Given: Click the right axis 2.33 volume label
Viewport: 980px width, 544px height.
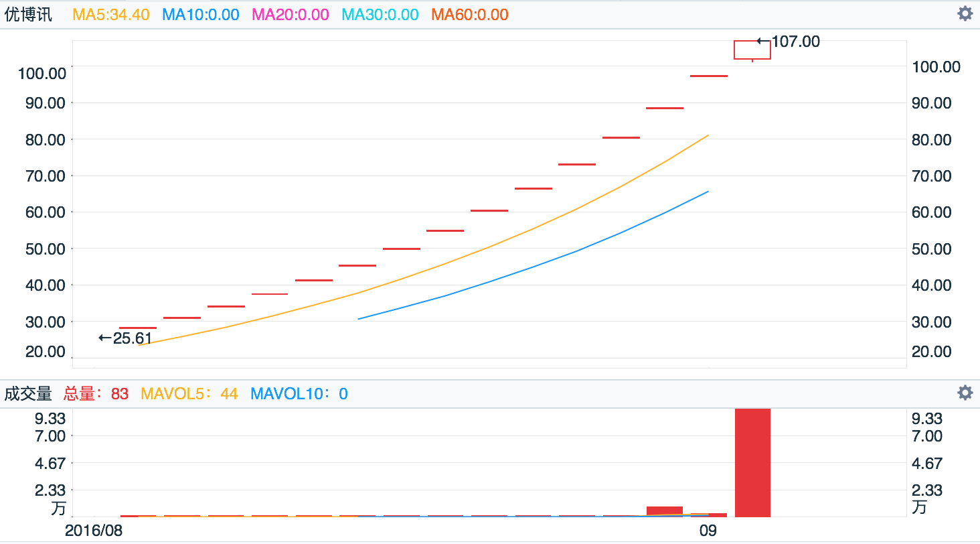Looking at the screenshot, I should pos(927,490).
